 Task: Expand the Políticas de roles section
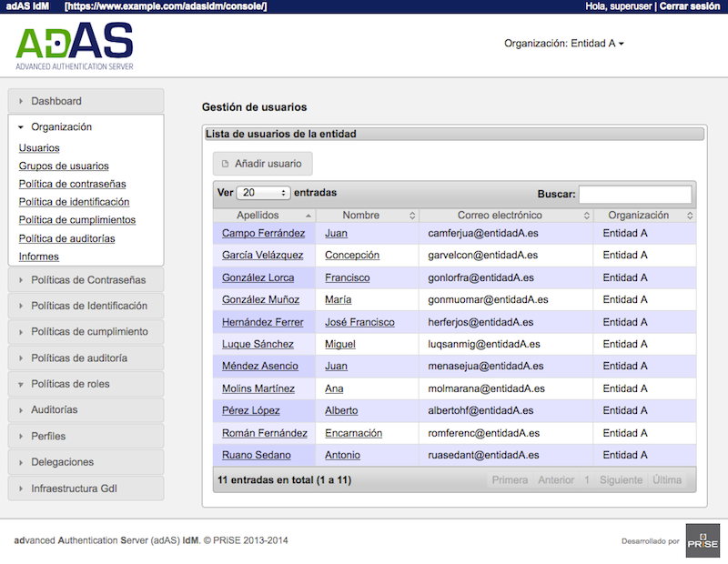[x=86, y=384]
